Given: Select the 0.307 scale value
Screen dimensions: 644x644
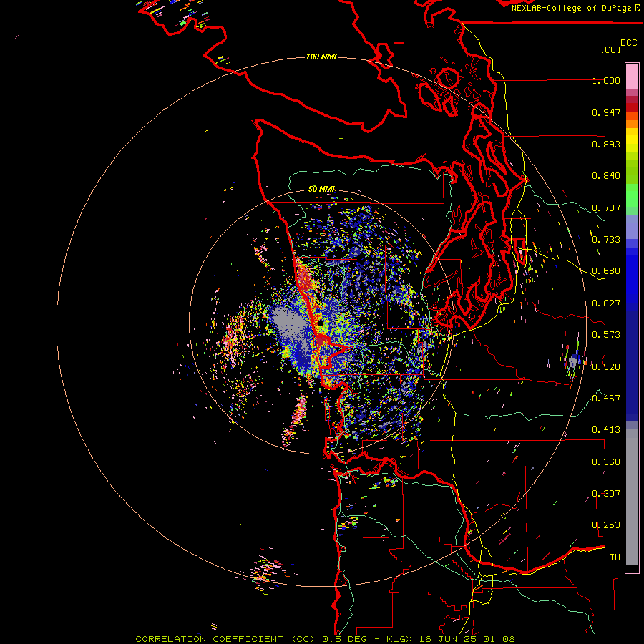Looking at the screenshot, I should (x=606, y=493).
